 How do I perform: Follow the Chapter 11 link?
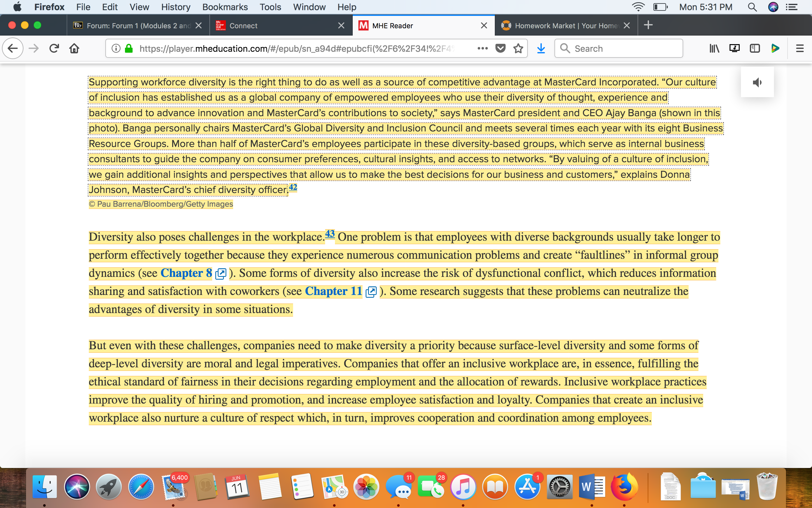click(334, 291)
